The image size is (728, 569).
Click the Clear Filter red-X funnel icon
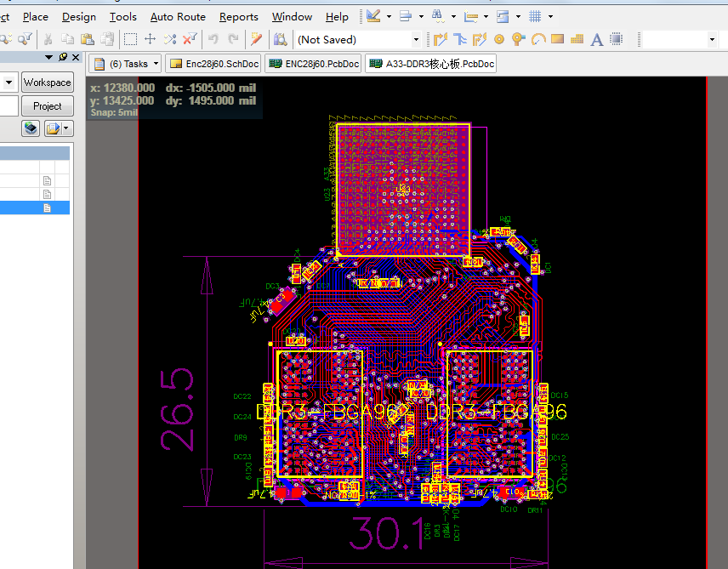pyautogui.click(x=190, y=39)
